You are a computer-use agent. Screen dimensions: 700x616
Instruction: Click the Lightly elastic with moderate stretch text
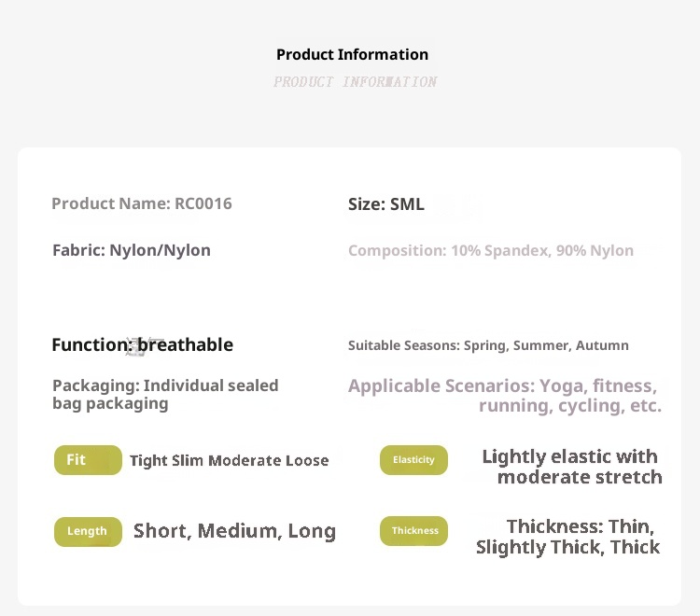tap(571, 467)
